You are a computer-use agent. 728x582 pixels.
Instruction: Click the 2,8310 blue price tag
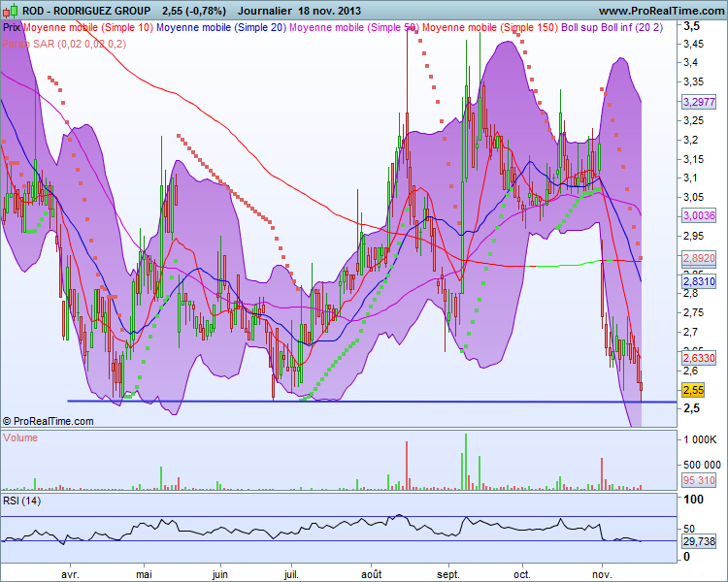[x=699, y=281]
